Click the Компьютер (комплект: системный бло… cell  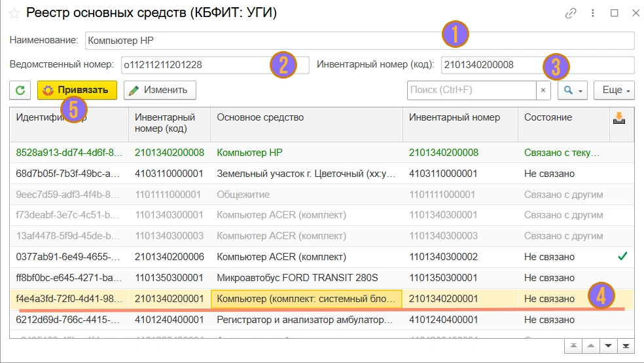click(306, 299)
